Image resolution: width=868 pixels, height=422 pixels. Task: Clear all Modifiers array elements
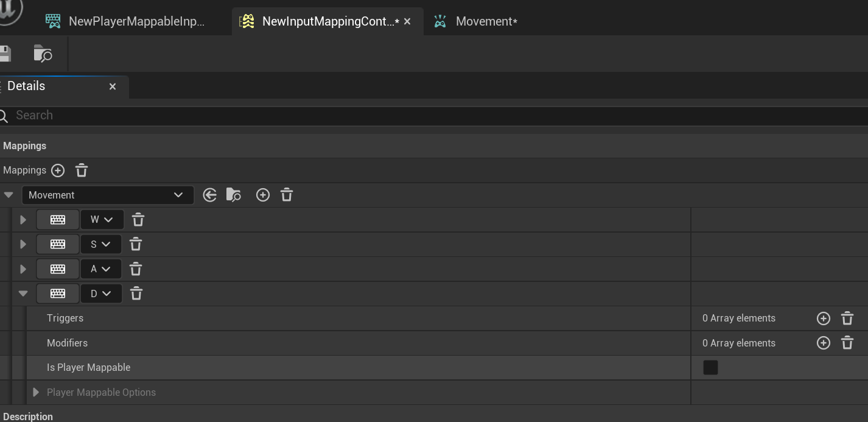[847, 343]
